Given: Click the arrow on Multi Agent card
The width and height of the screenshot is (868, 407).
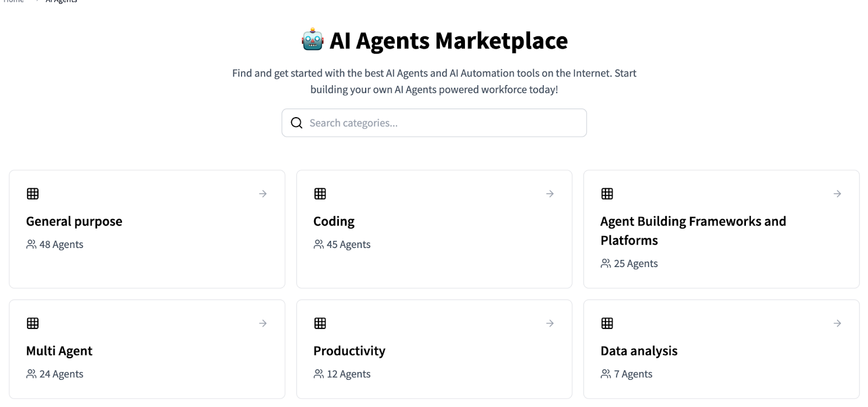Looking at the screenshot, I should (263, 323).
